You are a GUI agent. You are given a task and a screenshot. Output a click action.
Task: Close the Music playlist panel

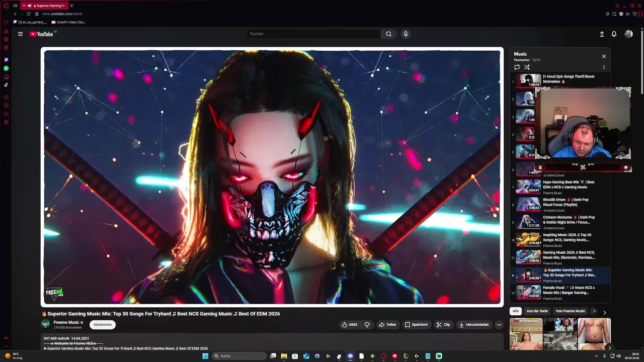pyautogui.click(x=604, y=56)
